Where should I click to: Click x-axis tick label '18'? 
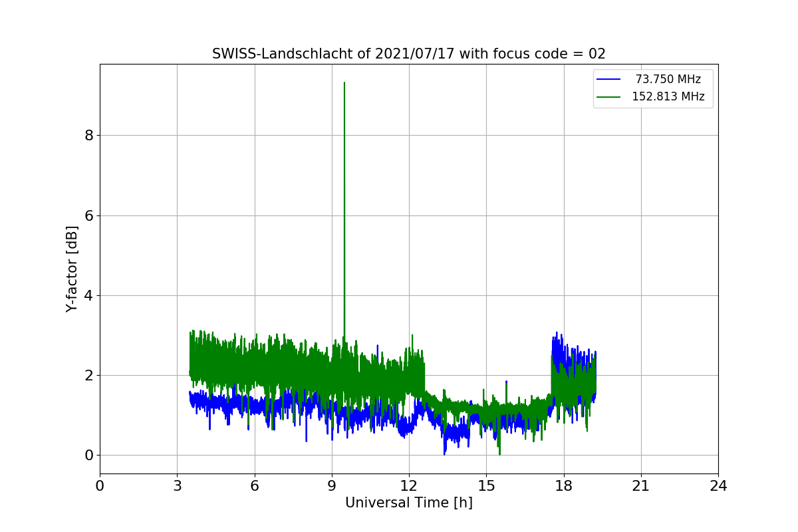[x=564, y=486]
